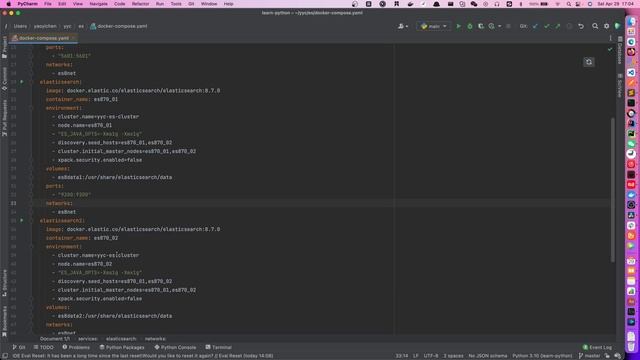Open the TODO tool window tab
This screenshot has height=360, width=640.
[x=44, y=347]
